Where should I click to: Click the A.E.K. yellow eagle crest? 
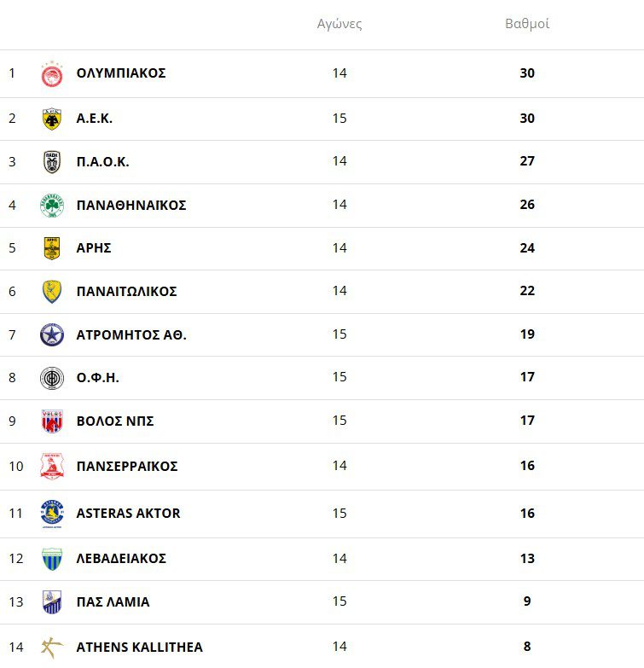click(52, 119)
